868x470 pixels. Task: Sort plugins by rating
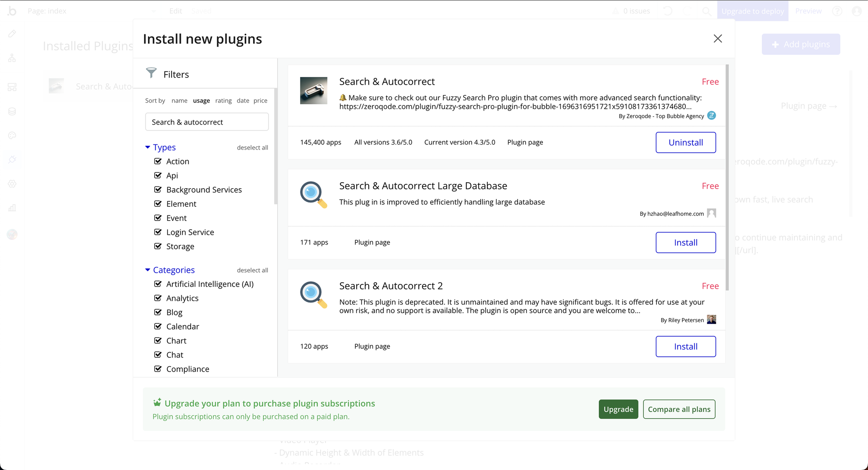(223, 100)
